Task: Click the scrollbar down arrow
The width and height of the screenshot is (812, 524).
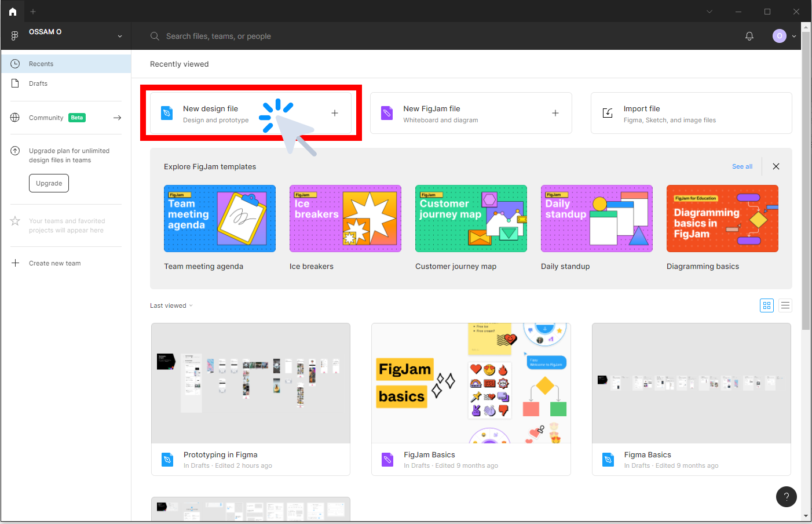Action: (x=806, y=516)
